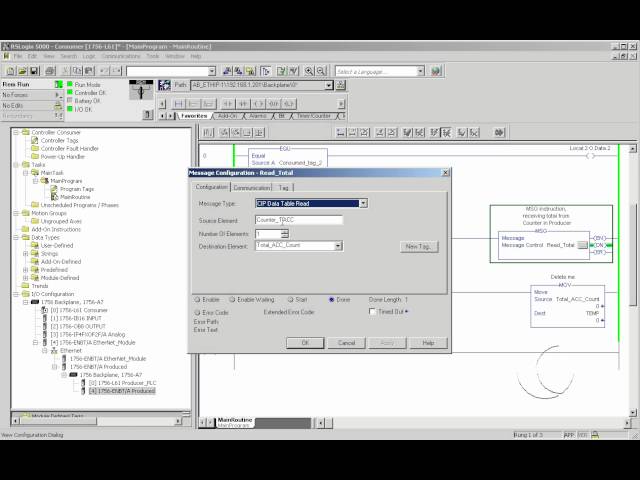Image resolution: width=640 pixels, height=480 pixels.
Task: Select the Start status radio button
Action: [290, 300]
